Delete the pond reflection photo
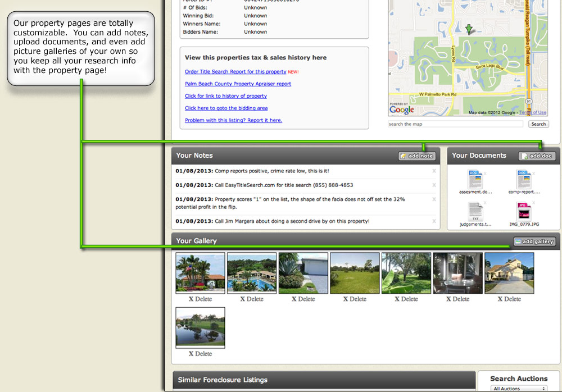 coord(201,354)
